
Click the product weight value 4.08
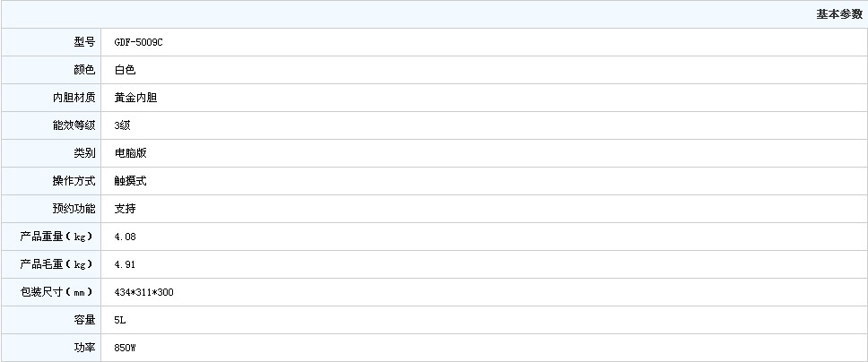pyautogui.click(x=125, y=237)
